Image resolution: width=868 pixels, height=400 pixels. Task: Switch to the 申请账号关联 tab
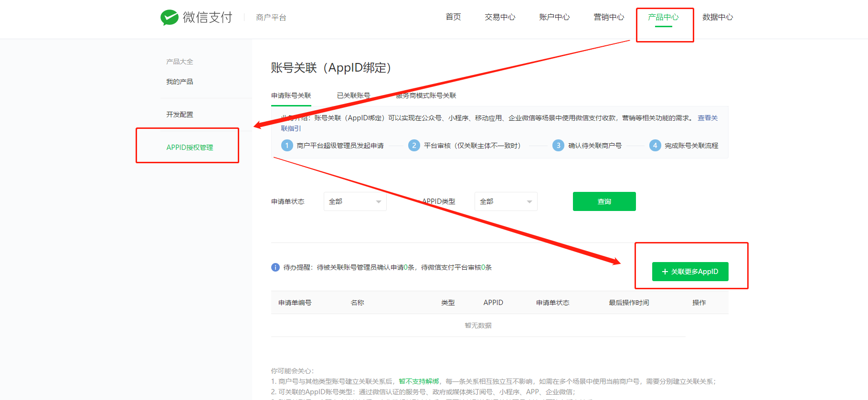[x=291, y=95]
